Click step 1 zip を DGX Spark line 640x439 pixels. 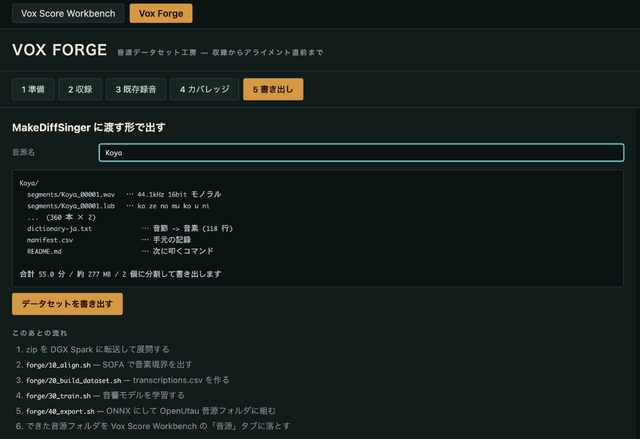[x=93, y=350]
